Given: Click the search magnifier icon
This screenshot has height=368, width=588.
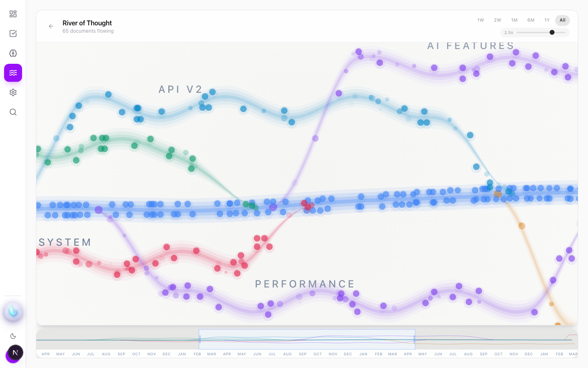Looking at the screenshot, I should pos(13,112).
